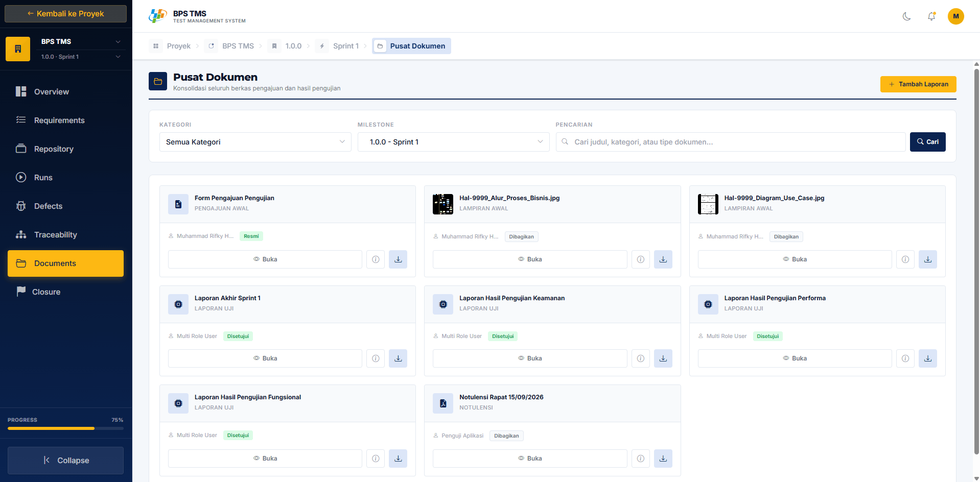Go to Overview in sidebar
Image resolution: width=980 pixels, height=482 pixels.
(x=65, y=92)
